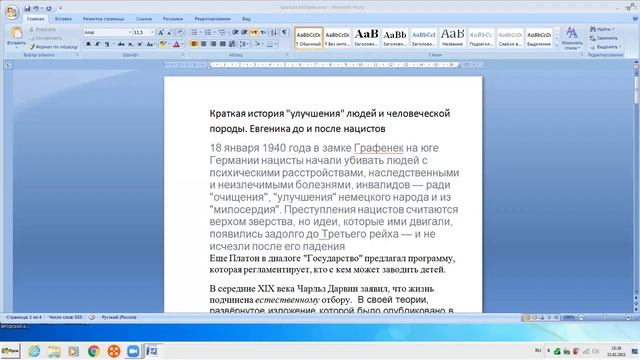Image resolution: width=640 pixels, height=360 pixels.
Task: Apply red font color button
Action: click(x=176, y=44)
